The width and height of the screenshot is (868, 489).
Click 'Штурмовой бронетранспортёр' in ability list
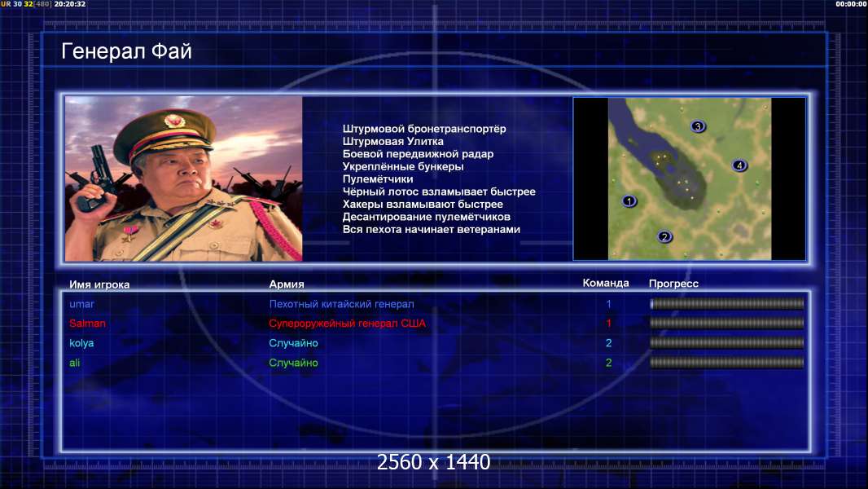coord(424,129)
